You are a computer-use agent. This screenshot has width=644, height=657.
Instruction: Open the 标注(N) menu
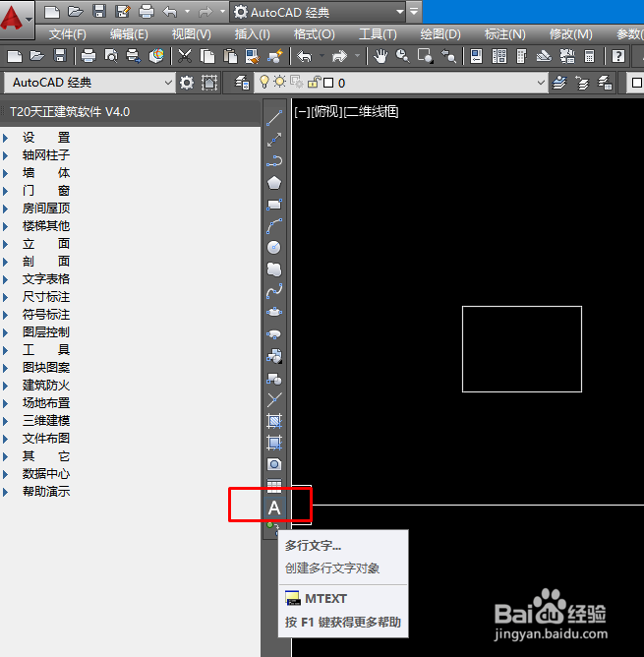tap(505, 34)
